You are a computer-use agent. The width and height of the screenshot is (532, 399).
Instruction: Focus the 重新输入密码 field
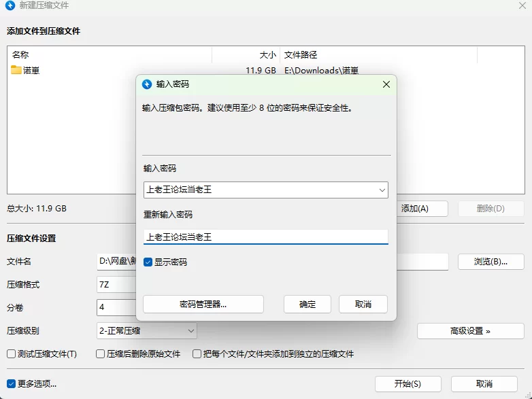[266, 237]
